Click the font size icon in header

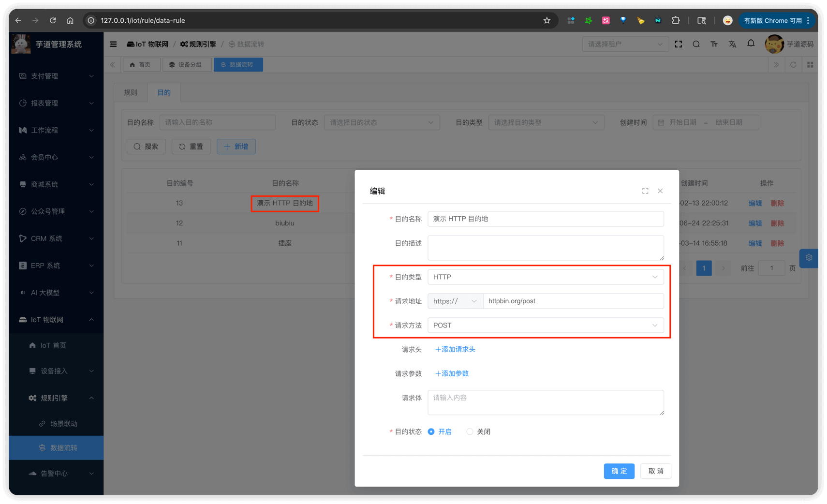tap(714, 44)
